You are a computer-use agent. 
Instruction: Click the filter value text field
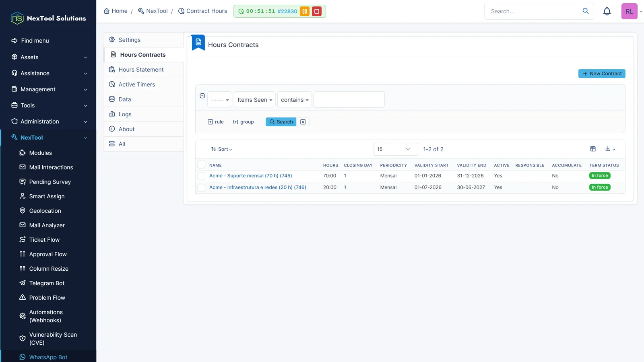349,99
